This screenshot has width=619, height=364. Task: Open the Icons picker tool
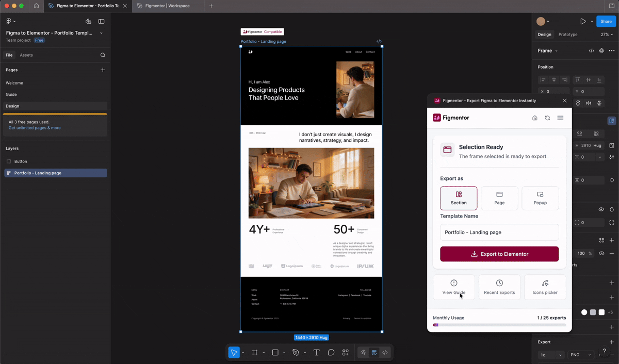(x=545, y=287)
